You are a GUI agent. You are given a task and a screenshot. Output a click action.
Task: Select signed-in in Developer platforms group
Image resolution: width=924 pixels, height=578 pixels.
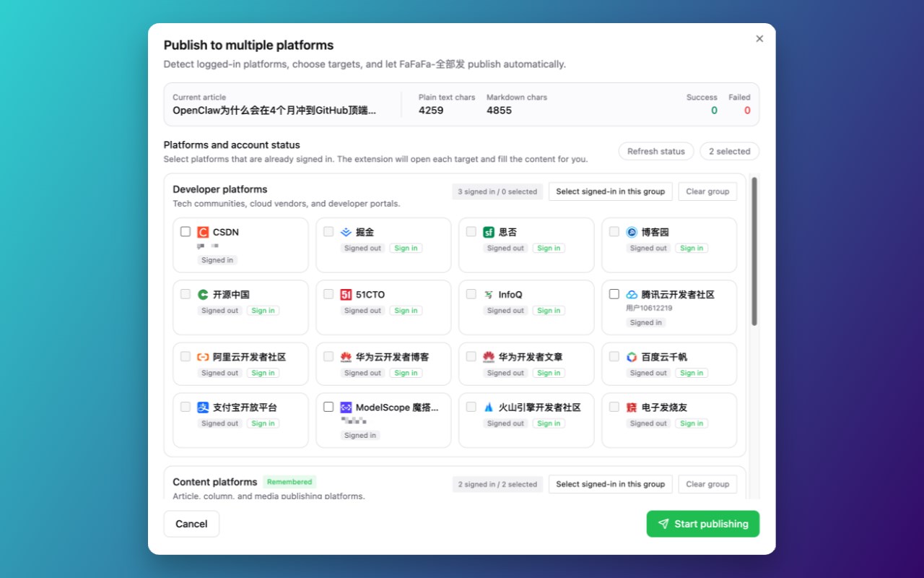click(x=611, y=191)
